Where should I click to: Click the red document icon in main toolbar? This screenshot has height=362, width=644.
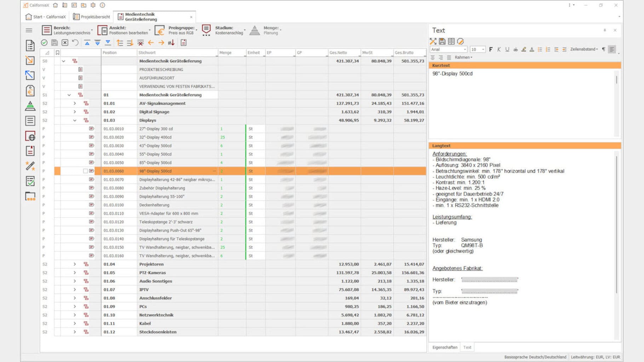[183, 43]
